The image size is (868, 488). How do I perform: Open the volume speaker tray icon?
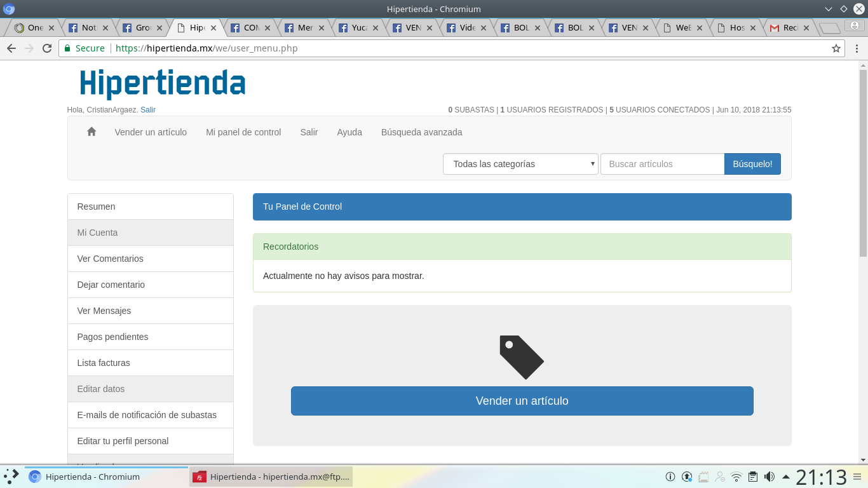pos(770,477)
